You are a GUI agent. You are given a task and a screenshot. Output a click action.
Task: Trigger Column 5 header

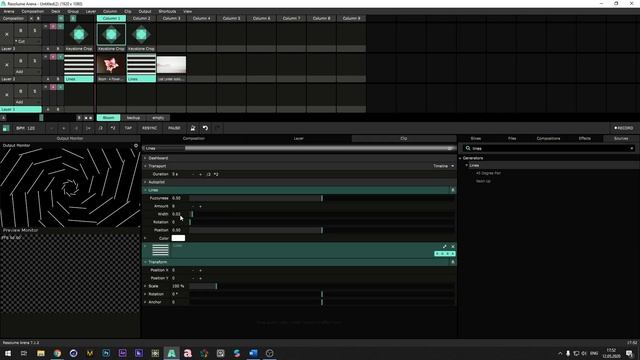click(x=231, y=18)
